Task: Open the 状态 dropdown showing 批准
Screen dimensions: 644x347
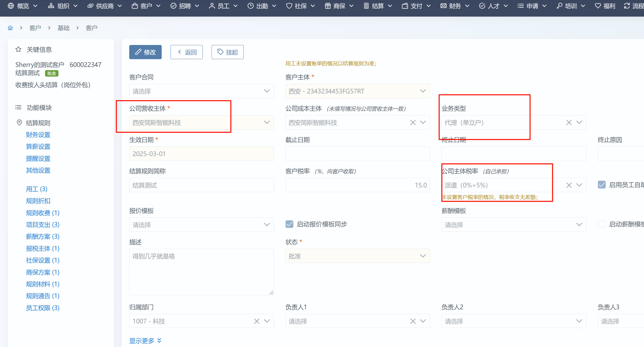Action: pos(357,256)
